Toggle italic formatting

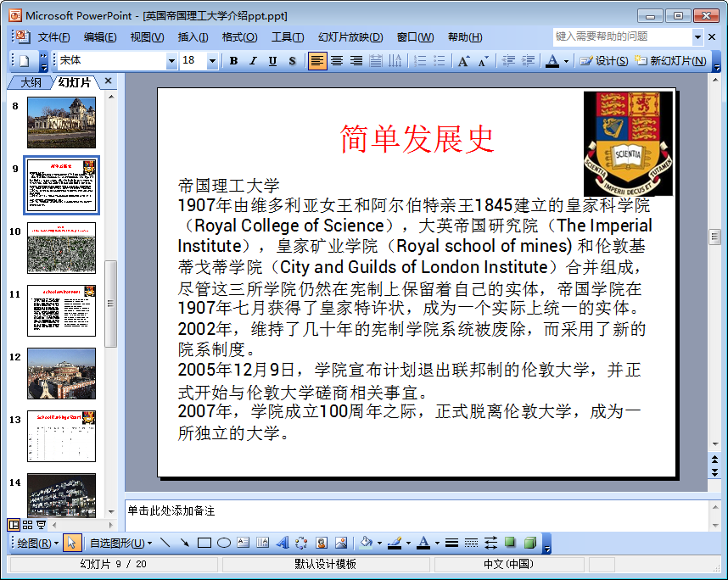point(253,61)
